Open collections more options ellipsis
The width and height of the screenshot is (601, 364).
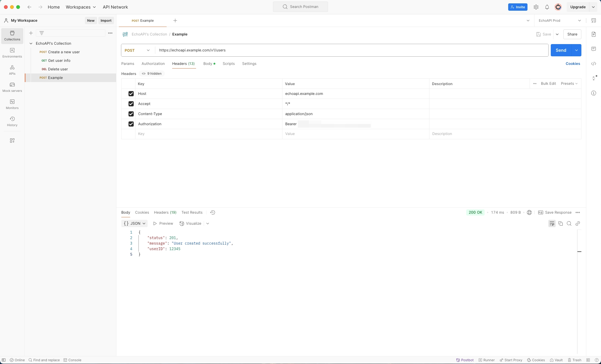pos(110,33)
